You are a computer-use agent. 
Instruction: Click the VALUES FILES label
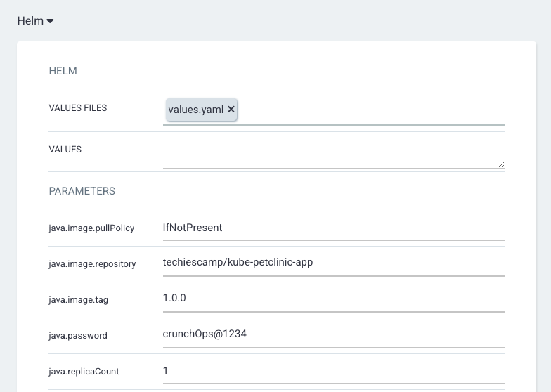coord(77,108)
